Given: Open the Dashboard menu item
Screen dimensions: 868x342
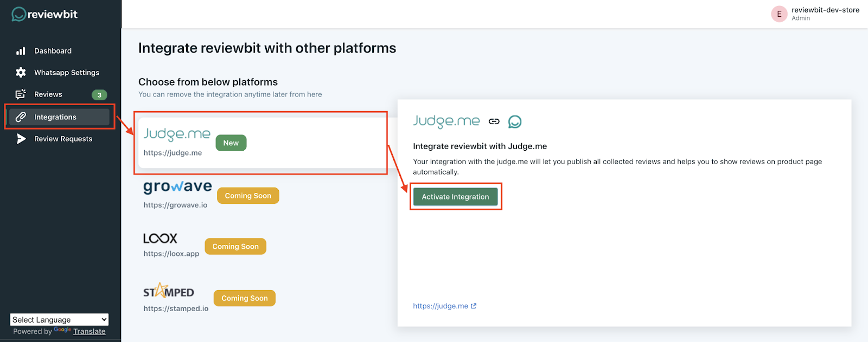Looking at the screenshot, I should coord(53,51).
